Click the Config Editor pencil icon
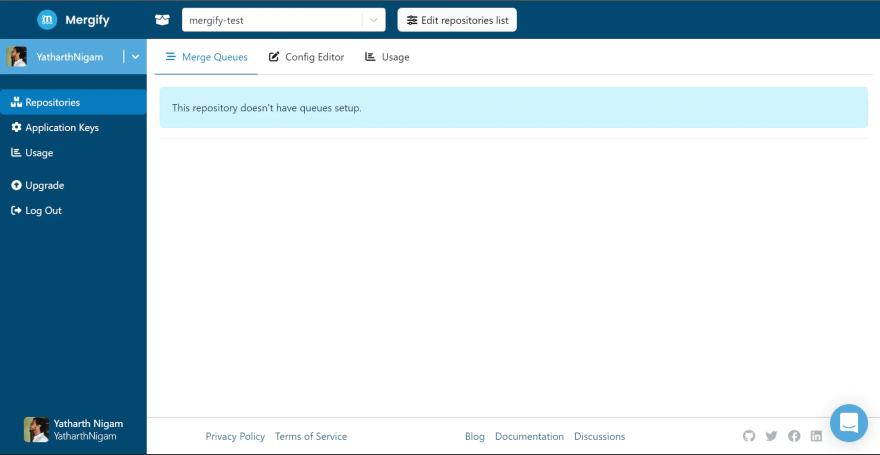Image resolution: width=880 pixels, height=455 pixels. [x=274, y=57]
